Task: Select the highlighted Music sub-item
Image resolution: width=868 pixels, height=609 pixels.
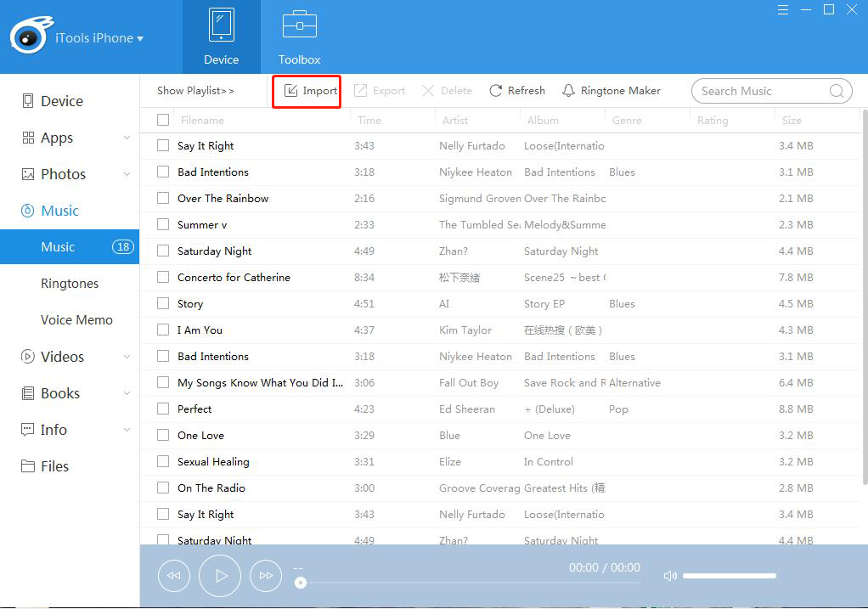Action: (x=70, y=247)
